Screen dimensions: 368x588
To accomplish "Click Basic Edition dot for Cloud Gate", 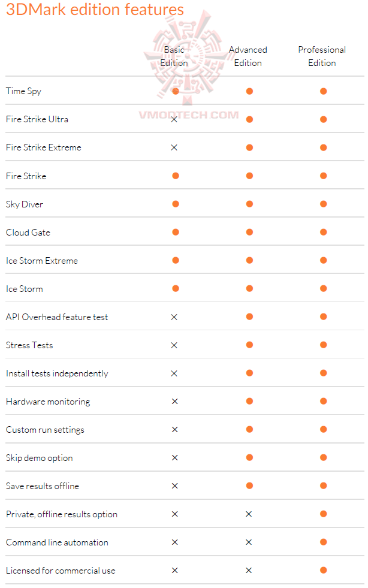I will pos(176,232).
